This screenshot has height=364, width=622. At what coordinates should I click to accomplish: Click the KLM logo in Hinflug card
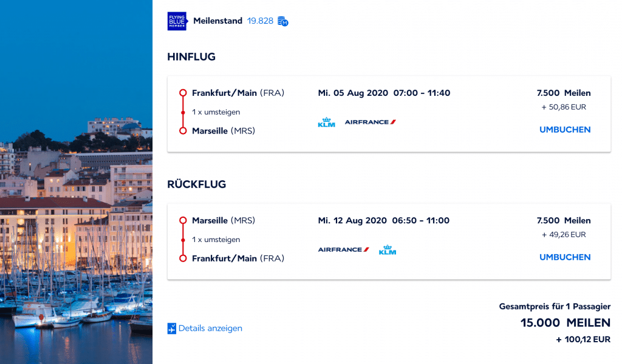click(326, 123)
